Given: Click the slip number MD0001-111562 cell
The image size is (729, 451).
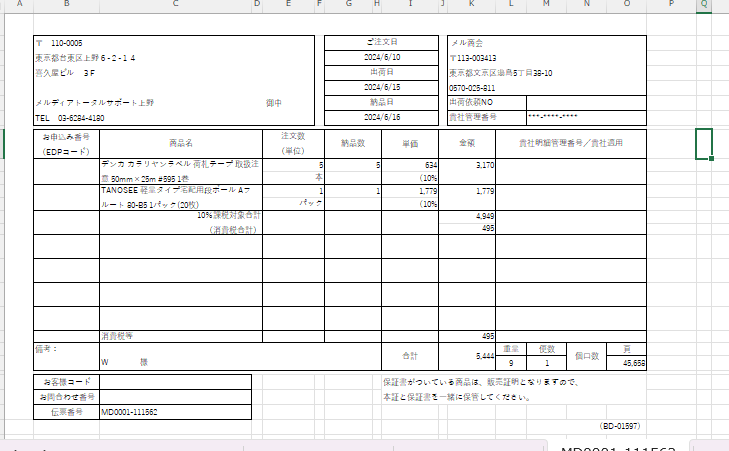Looking at the screenshot, I should 129,411.
